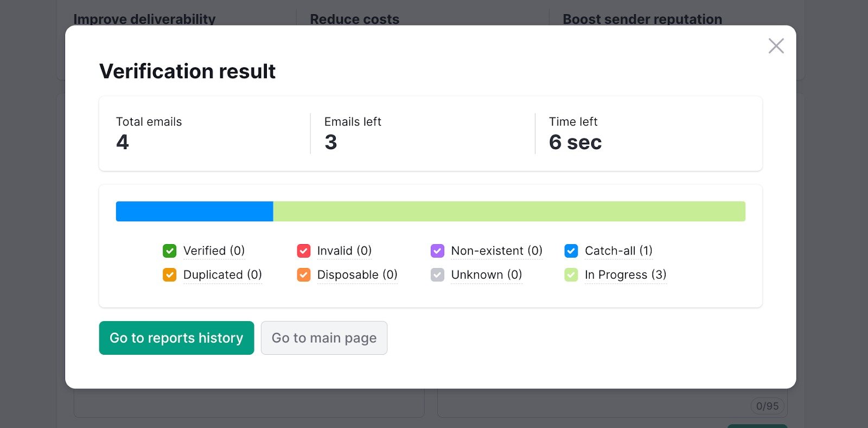Click the green in-progress bar segment
The height and width of the screenshot is (428, 868).
point(509,212)
